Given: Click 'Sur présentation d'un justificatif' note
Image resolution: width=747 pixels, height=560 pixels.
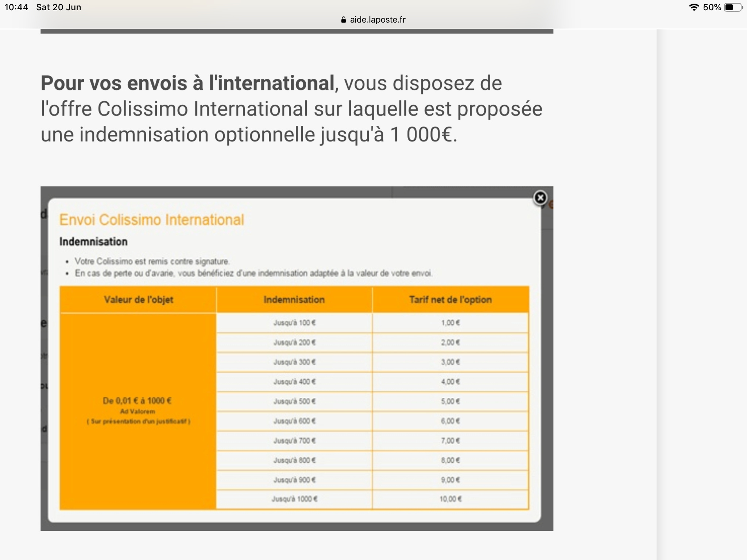Looking at the screenshot, I should click(x=139, y=421).
